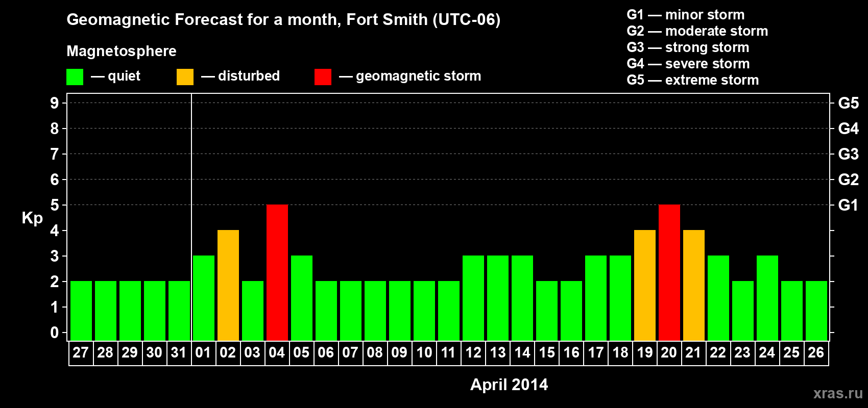The width and height of the screenshot is (868, 408).
Task: Click the date label 23
Action: click(742, 352)
